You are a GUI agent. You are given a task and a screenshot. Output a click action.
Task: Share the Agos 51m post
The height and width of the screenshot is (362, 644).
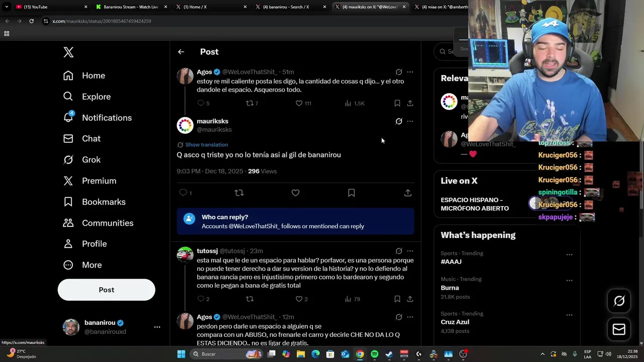tap(410, 103)
